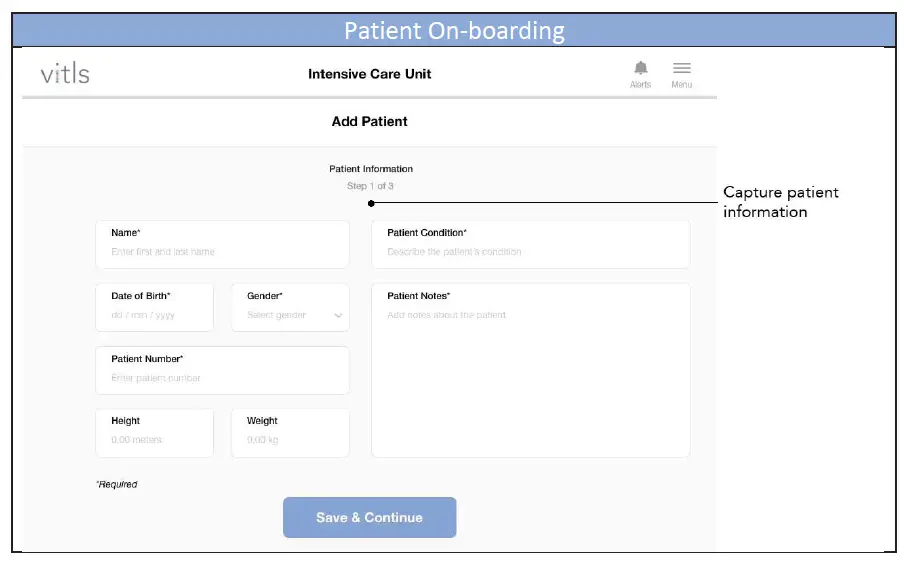Click the callout dot marker below Step text
904x564 pixels.
point(371,203)
